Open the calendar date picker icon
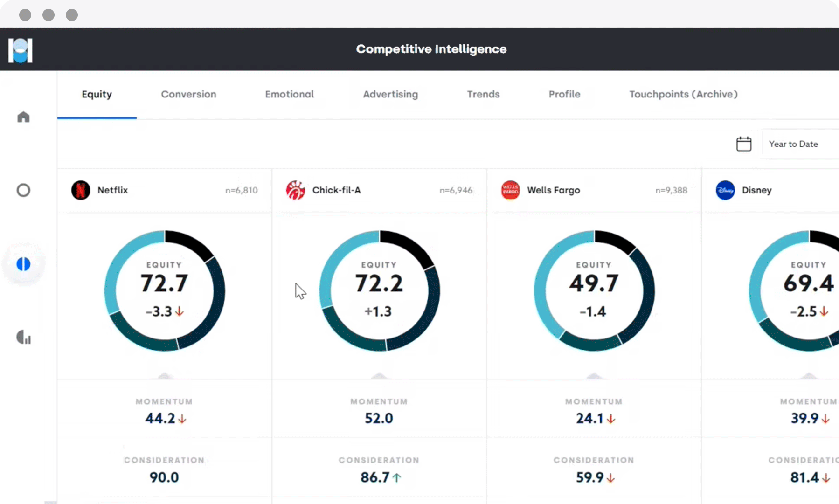The height and width of the screenshot is (504, 839). tap(744, 144)
